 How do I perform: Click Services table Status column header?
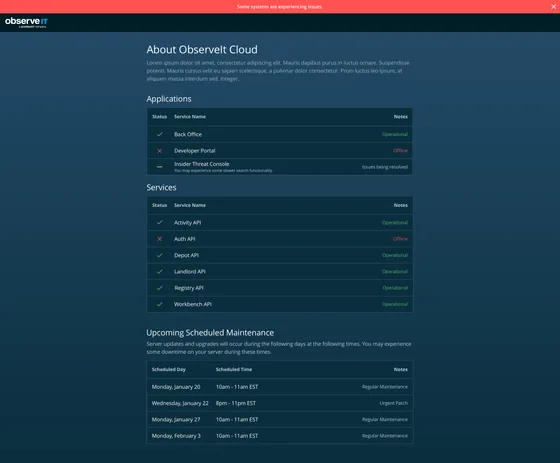point(159,205)
